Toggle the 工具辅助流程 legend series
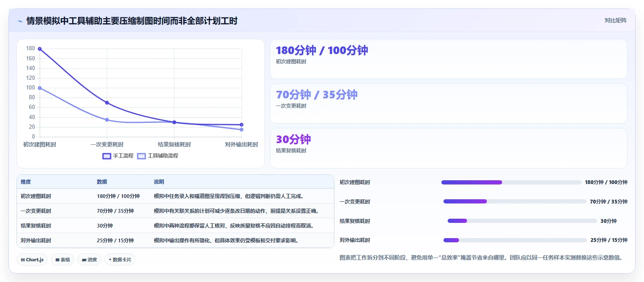The width and height of the screenshot is (644, 282). pos(158,156)
